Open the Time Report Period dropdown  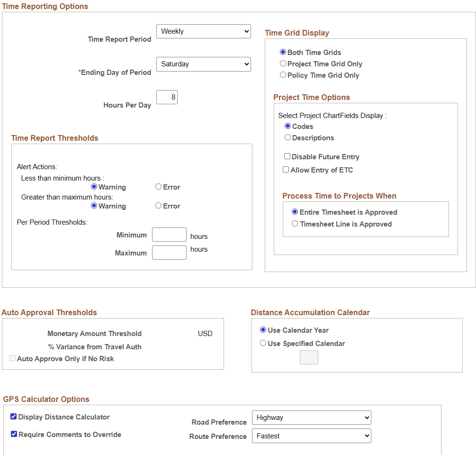(203, 31)
